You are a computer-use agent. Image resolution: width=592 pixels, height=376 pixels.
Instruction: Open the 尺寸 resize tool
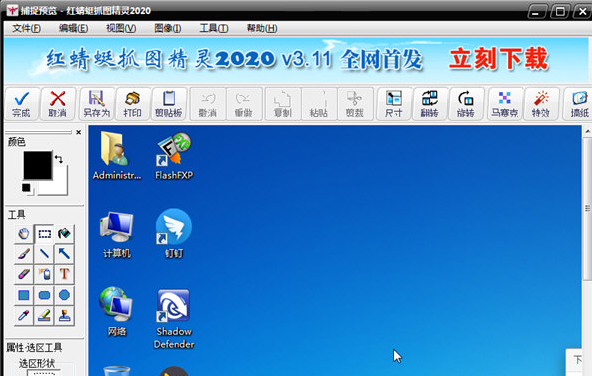(394, 104)
